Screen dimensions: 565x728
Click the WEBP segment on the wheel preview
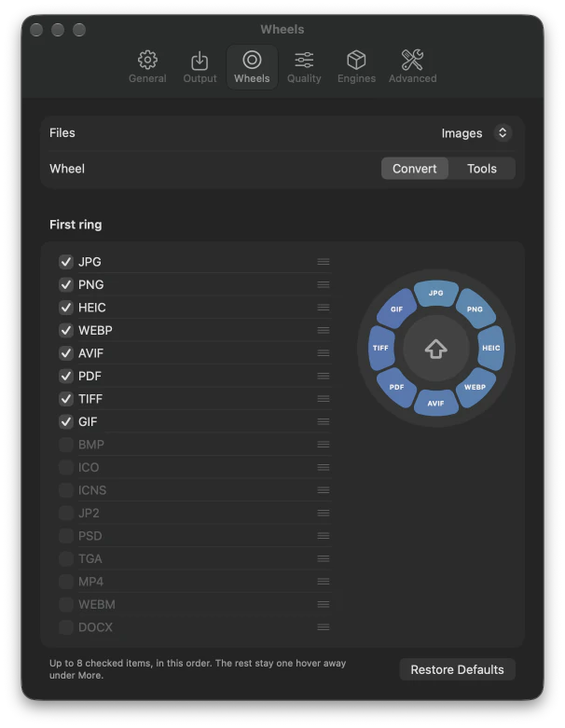tap(475, 387)
